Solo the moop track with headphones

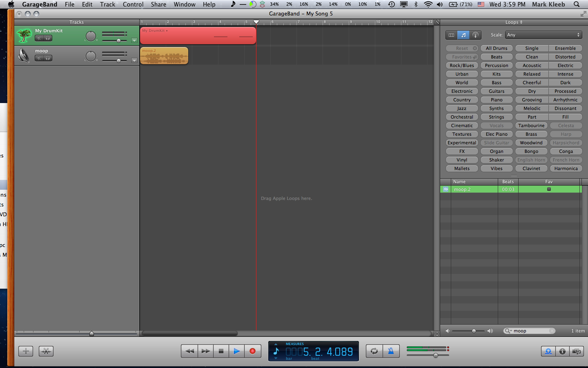click(48, 58)
